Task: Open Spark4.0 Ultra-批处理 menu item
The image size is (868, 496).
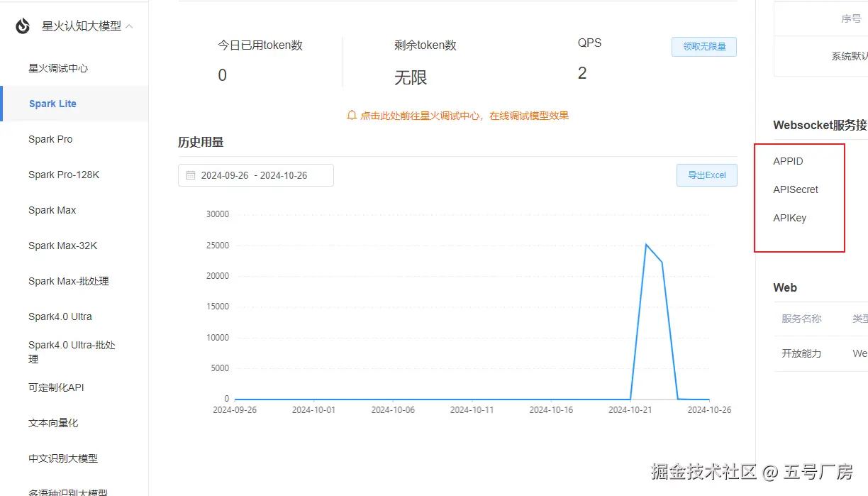Action: 72,352
